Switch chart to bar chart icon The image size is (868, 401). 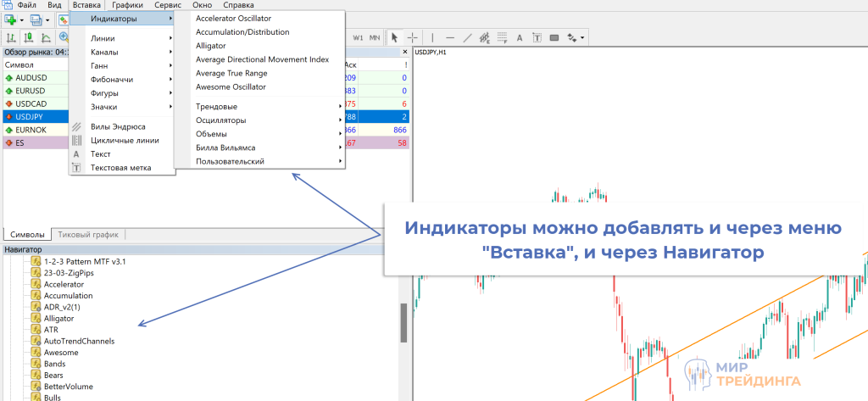coord(10,37)
